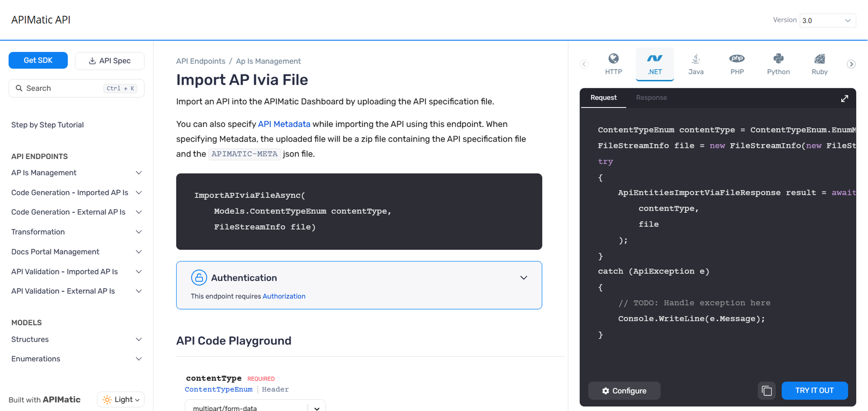Click the Authentication lock icon
Screen dimensions: 868x411
199,277
